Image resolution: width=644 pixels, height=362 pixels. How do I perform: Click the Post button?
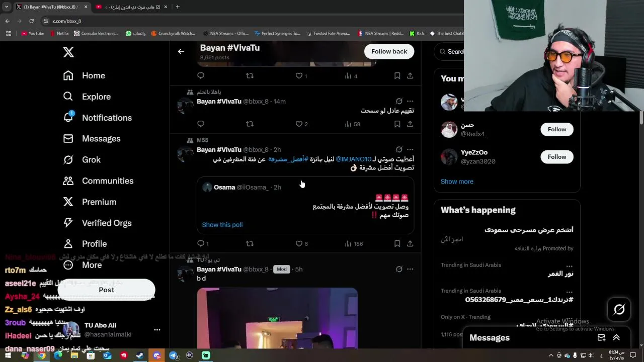tap(106, 290)
